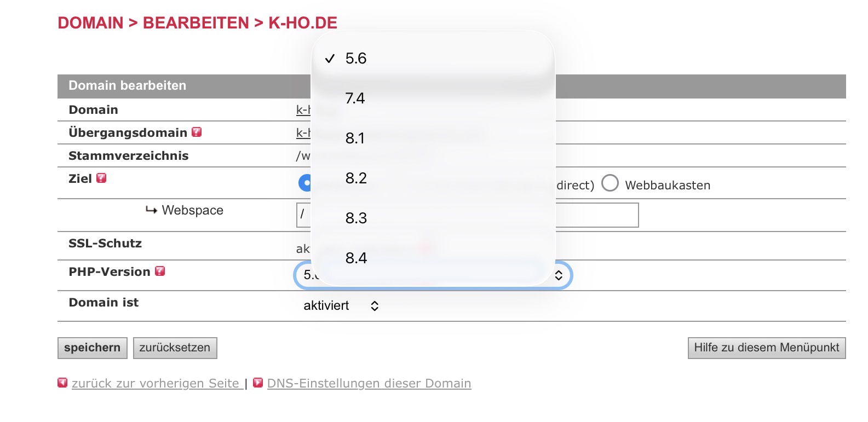Choose PHP version 5.6 from list
The image size is (868, 422).
click(x=356, y=59)
